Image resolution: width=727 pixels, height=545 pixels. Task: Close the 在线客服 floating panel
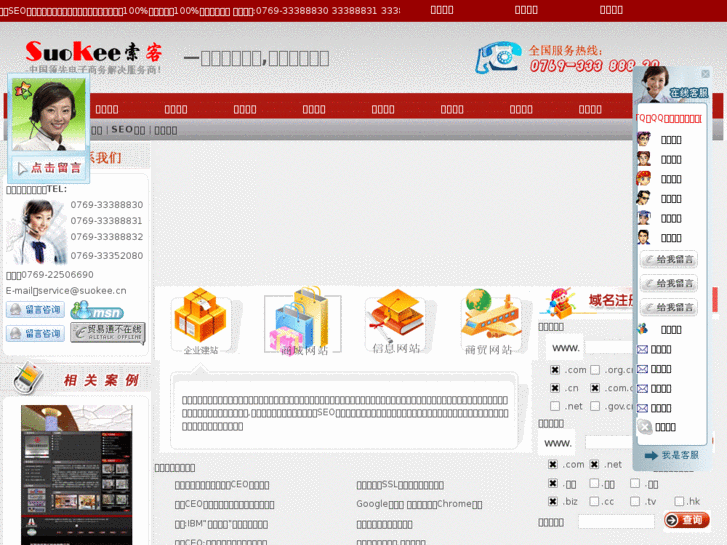tap(705, 74)
